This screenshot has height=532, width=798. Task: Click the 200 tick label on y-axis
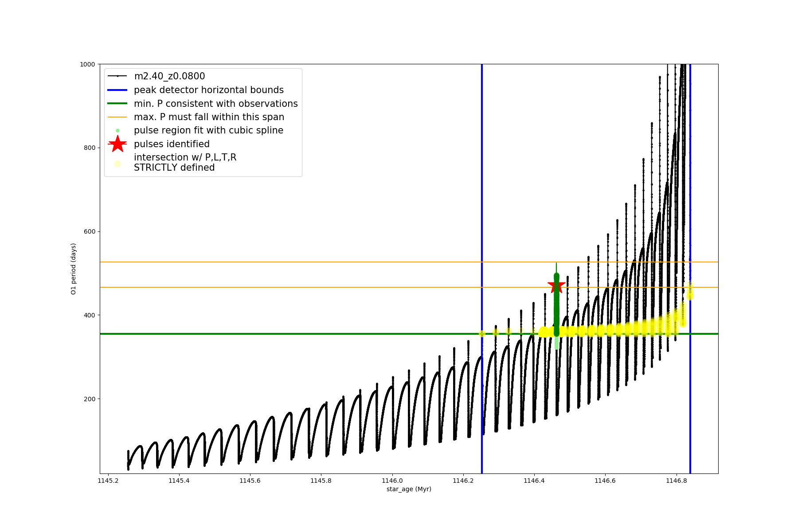click(x=89, y=399)
